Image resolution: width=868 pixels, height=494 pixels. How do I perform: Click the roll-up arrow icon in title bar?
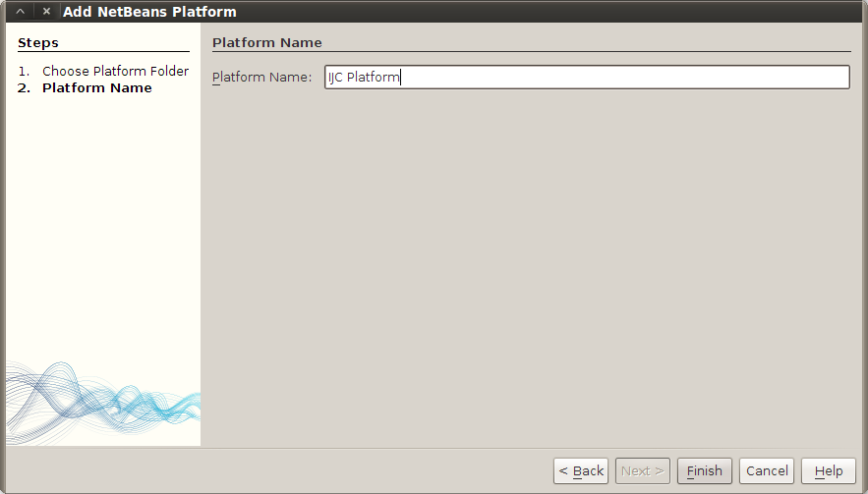20,12
